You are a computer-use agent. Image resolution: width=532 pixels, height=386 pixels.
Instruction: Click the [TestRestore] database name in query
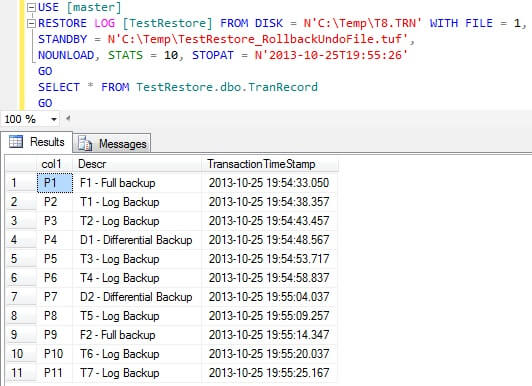click(168, 23)
